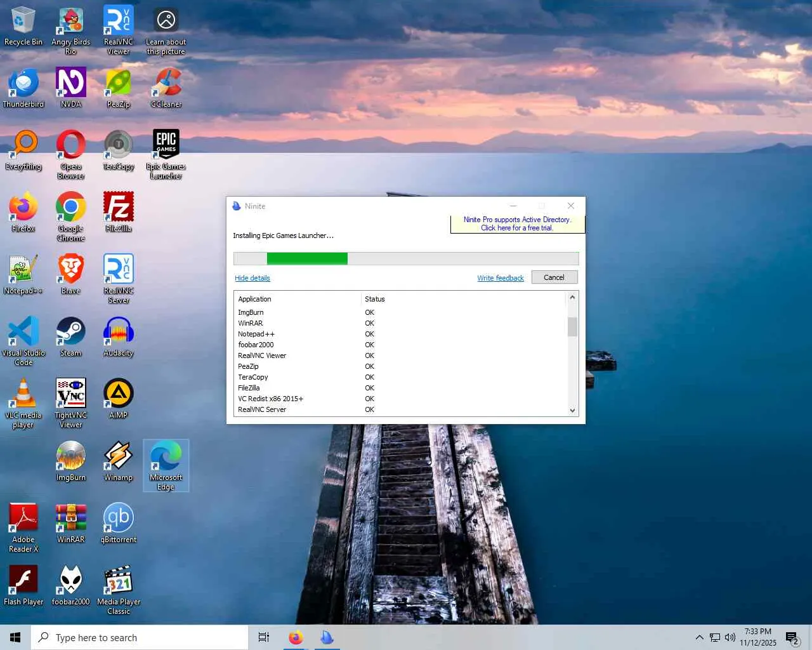Screen dimensions: 812x650
Task: Click the Brave browser desktop icon
Action: click(x=71, y=275)
